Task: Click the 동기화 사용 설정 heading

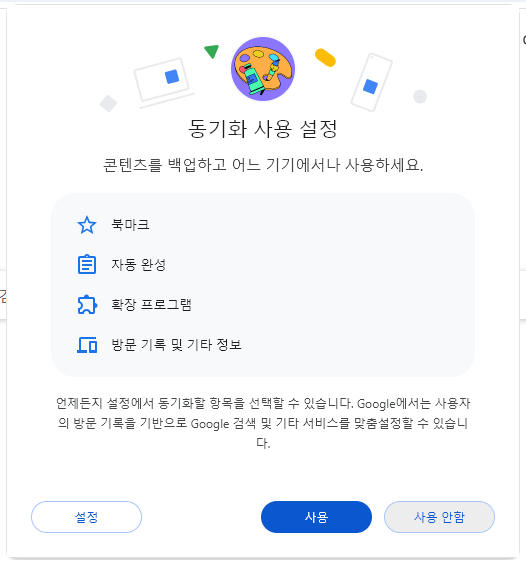Action: (x=263, y=129)
